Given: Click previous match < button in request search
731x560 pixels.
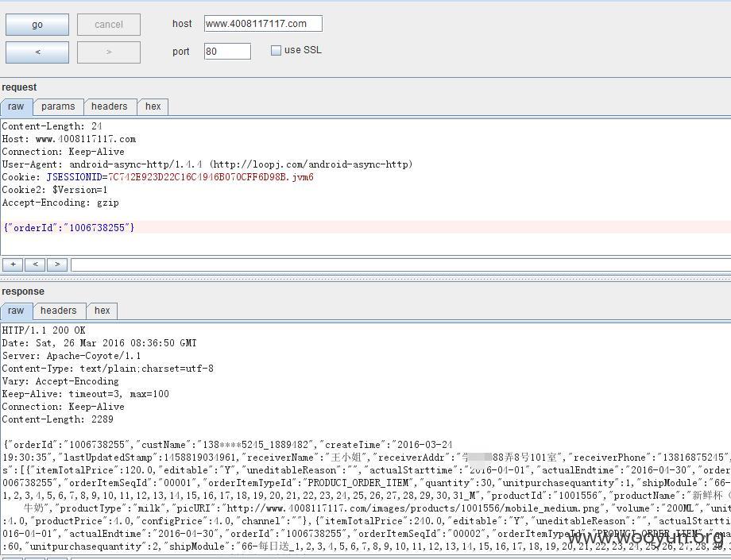Looking at the screenshot, I should tap(35, 265).
